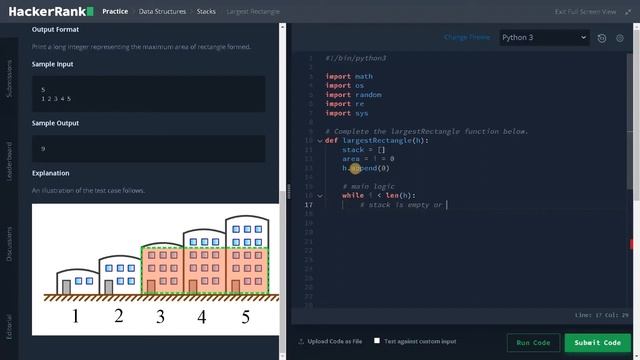The image size is (640, 360).
Task: Click the Submit Code button
Action: [598, 343]
